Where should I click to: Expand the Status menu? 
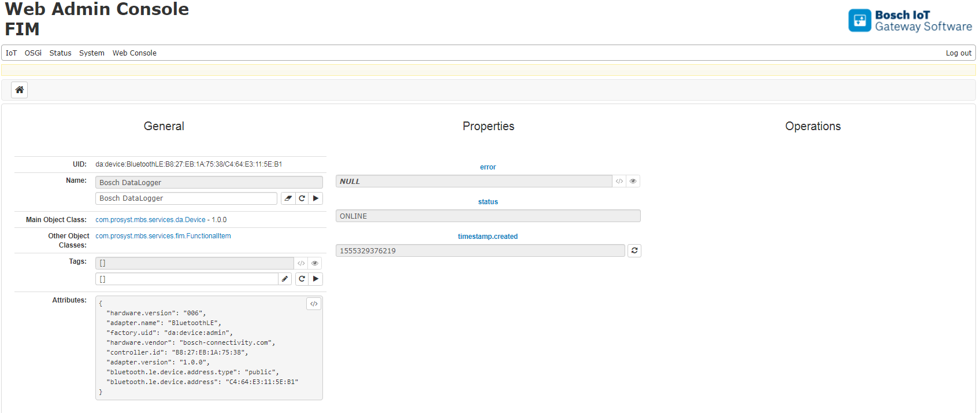(x=60, y=53)
